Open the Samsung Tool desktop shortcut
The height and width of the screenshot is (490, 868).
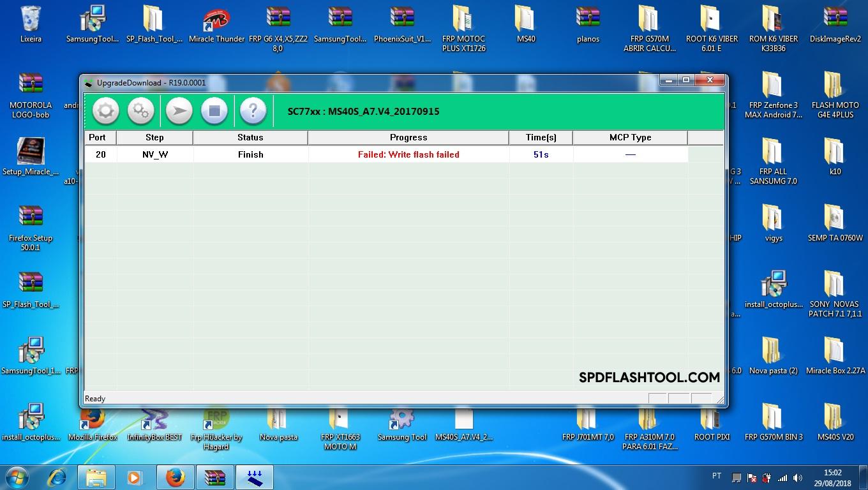(402, 423)
